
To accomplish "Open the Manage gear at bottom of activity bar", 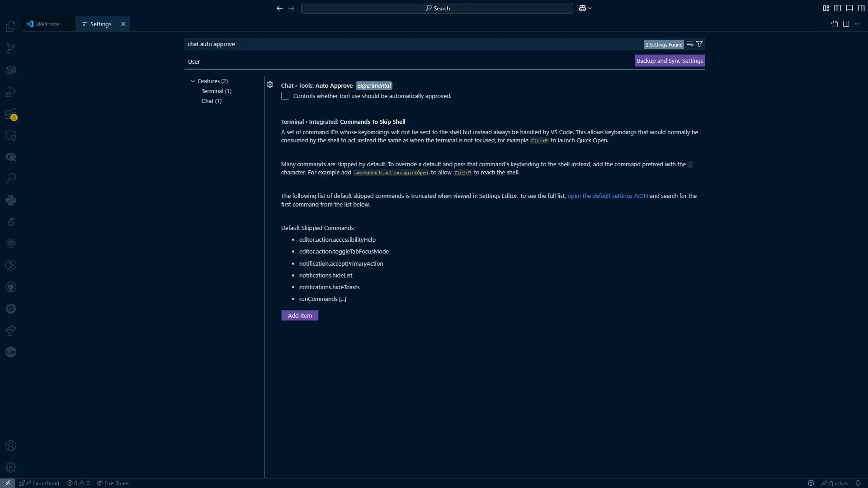I will (x=10, y=467).
